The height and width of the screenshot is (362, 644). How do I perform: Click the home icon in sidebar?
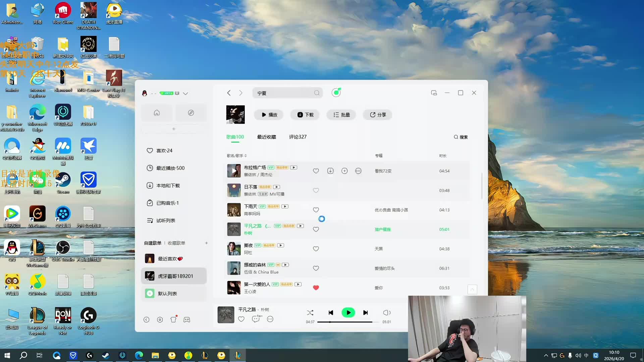[157, 113]
